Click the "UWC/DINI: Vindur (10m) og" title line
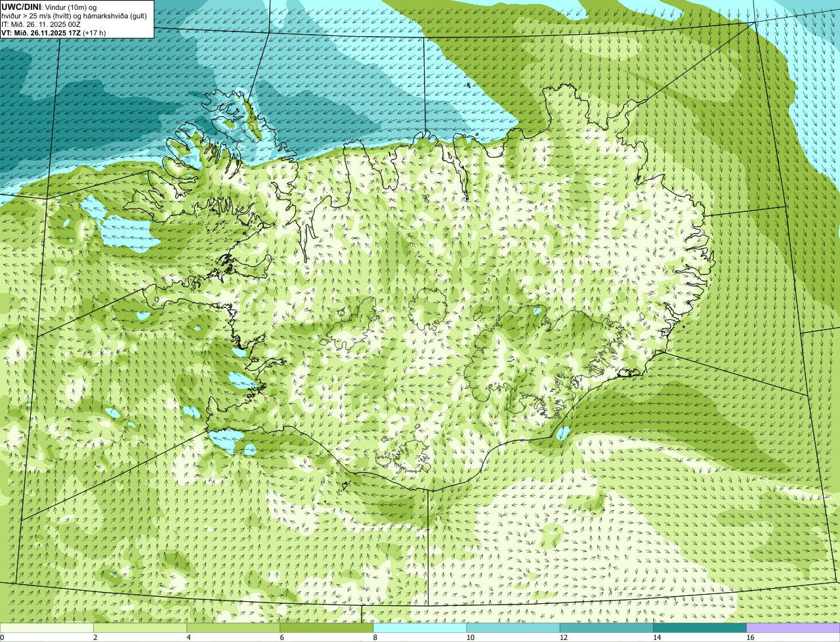 [x=49, y=7]
